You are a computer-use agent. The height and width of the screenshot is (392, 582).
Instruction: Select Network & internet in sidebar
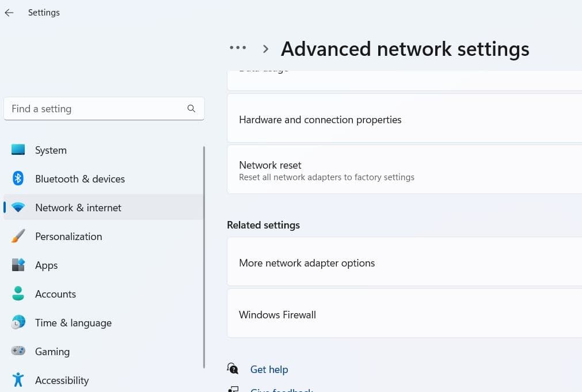pyautogui.click(x=78, y=208)
